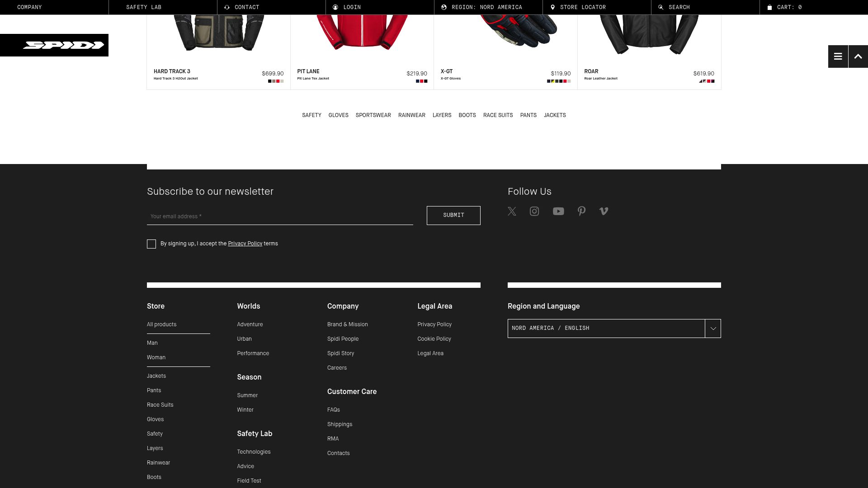The image size is (868, 488).
Task: Open the Urban worlds link
Action: pyautogui.click(x=244, y=339)
